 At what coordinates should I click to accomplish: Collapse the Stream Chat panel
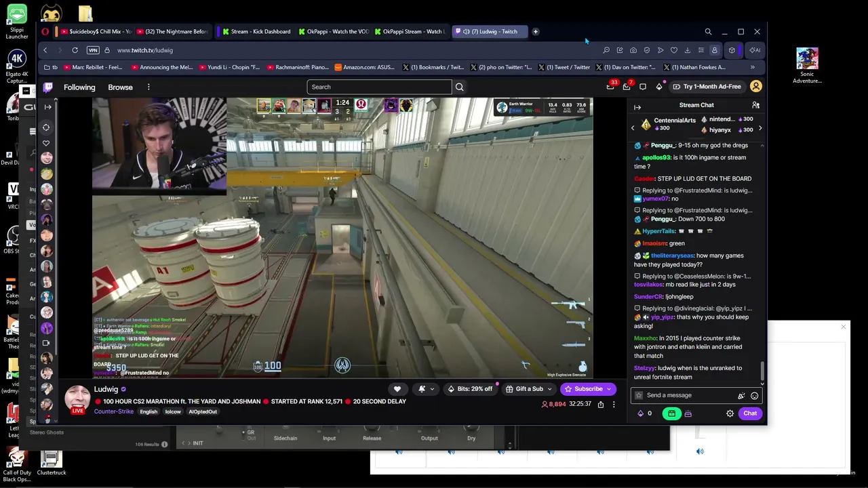coord(637,107)
